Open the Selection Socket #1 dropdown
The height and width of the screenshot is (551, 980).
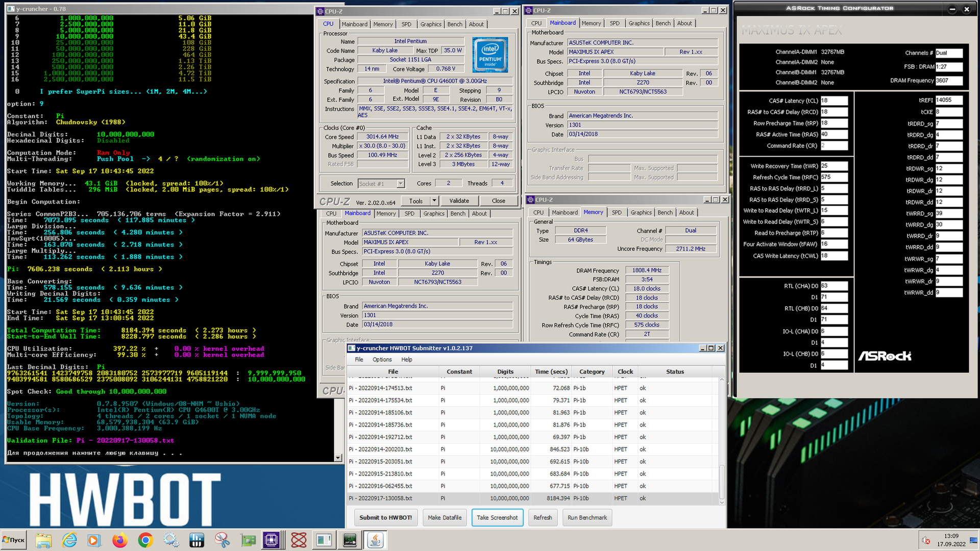click(381, 184)
